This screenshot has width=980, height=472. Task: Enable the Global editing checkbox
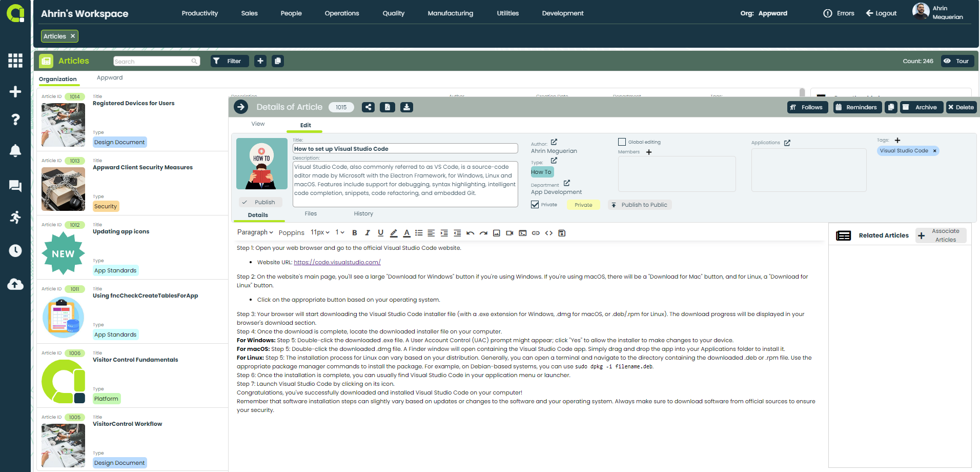pos(622,142)
